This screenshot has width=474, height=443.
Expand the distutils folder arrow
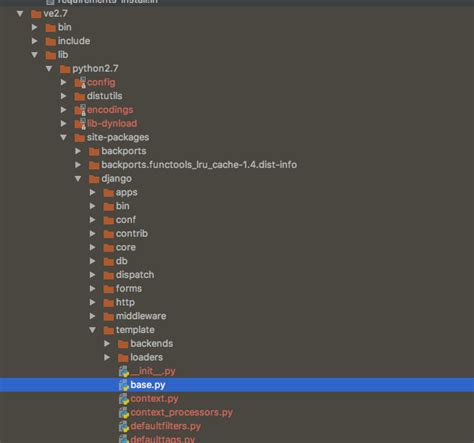[64, 96]
